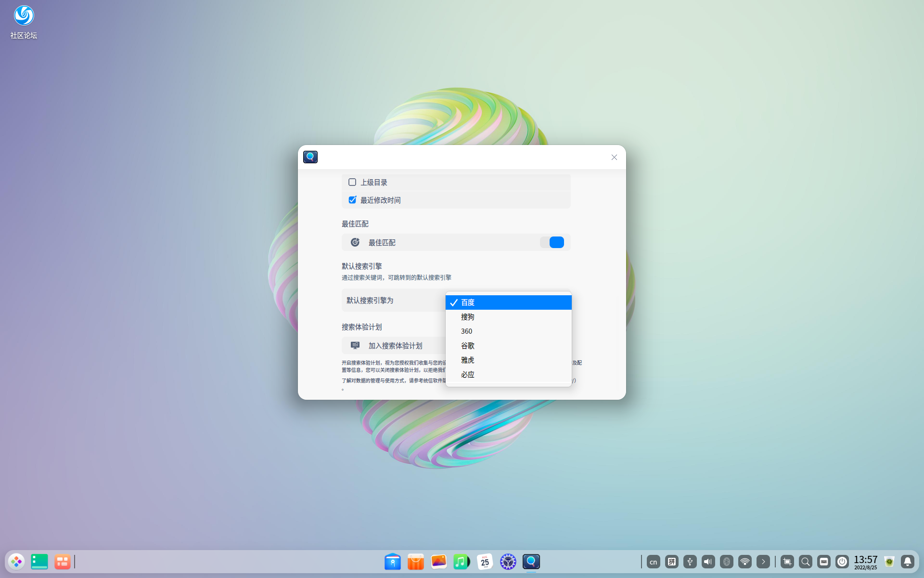Uncheck the 最近修改时间 checkbox
This screenshot has width=924, height=578.
[352, 200]
